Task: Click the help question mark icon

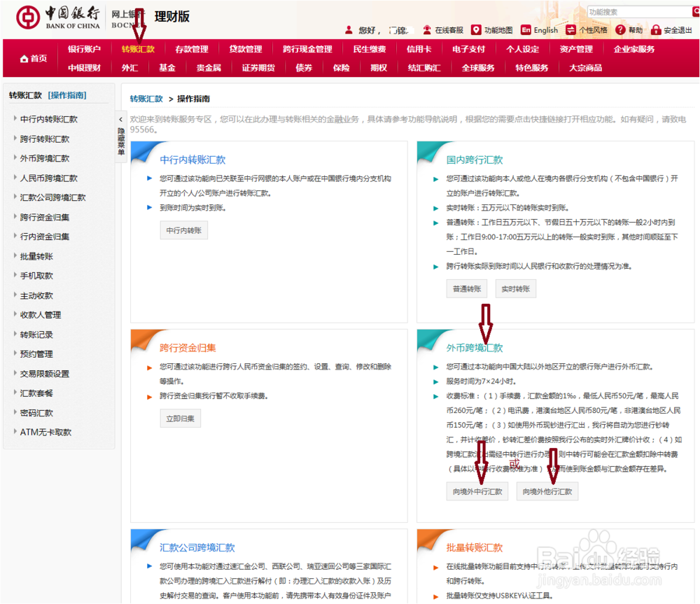Action: click(x=620, y=30)
